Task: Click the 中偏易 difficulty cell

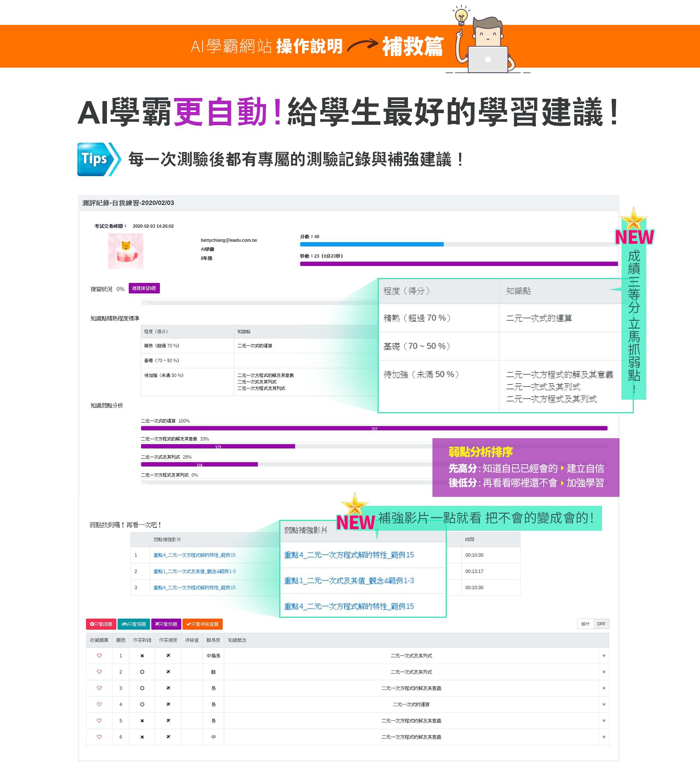Action: point(213,656)
